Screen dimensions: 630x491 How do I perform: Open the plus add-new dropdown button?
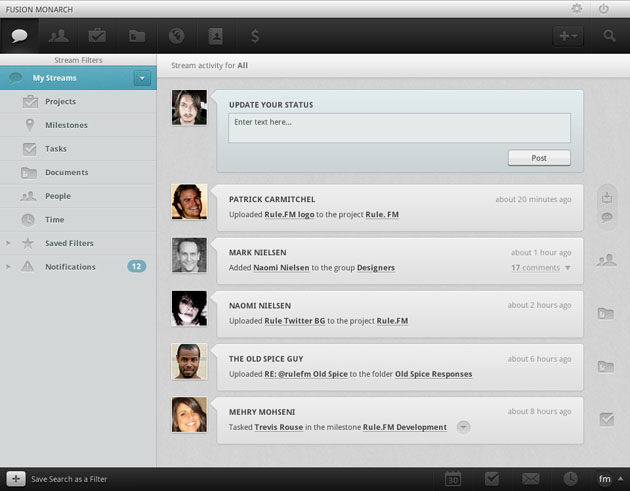point(568,36)
